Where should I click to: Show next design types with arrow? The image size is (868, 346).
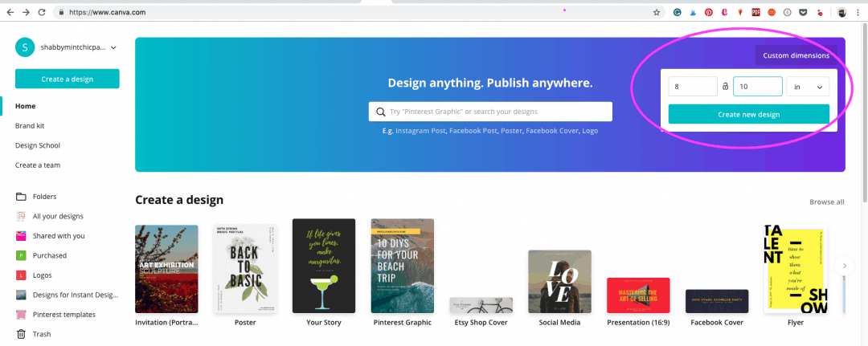pos(845,266)
